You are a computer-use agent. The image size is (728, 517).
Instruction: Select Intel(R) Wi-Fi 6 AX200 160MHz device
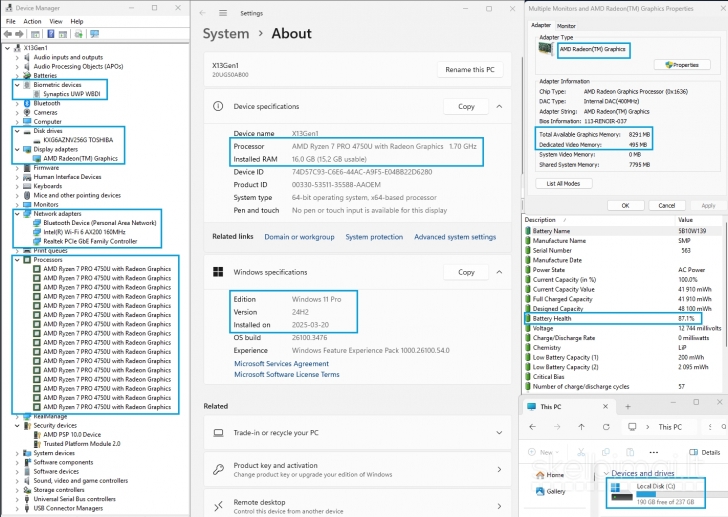click(x=84, y=232)
